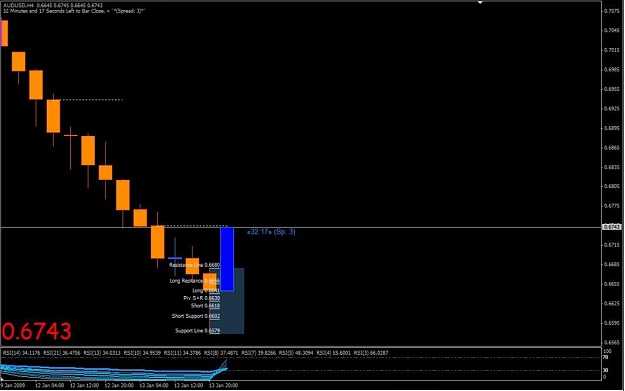This screenshot has width=625, height=391.
Task: Click the RSI(10) 34.9539 indicator label
Action: [142, 353]
